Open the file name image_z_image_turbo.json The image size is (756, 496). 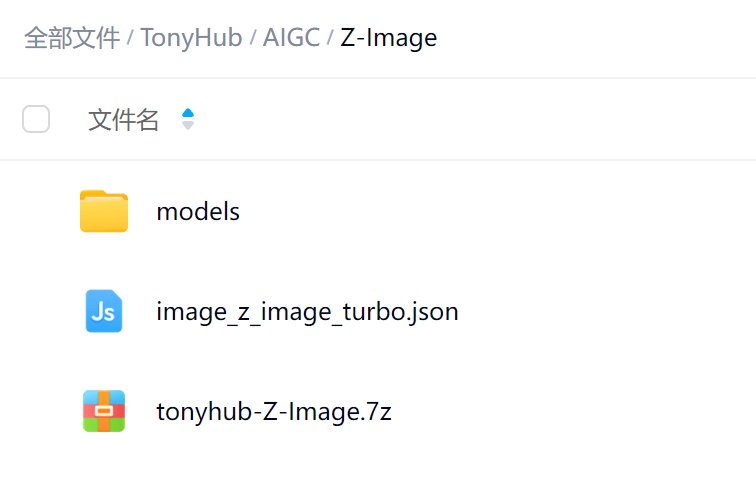pyautogui.click(x=307, y=311)
